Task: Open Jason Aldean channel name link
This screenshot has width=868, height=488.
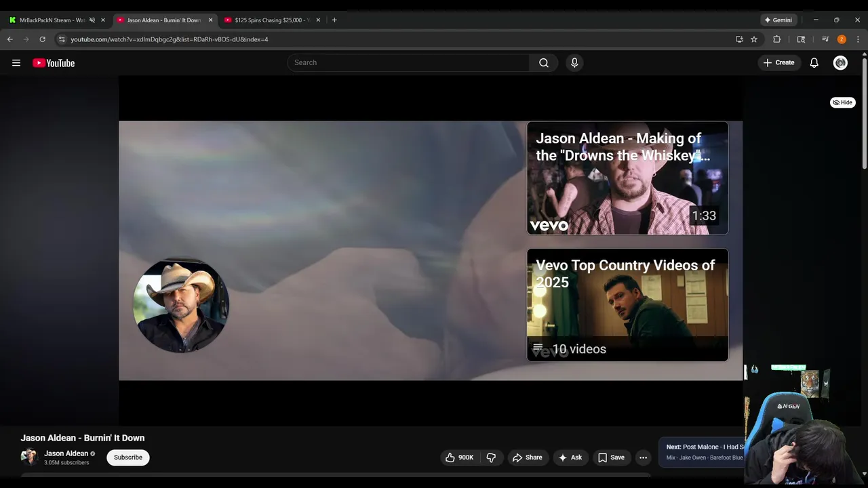Action: 66,453
